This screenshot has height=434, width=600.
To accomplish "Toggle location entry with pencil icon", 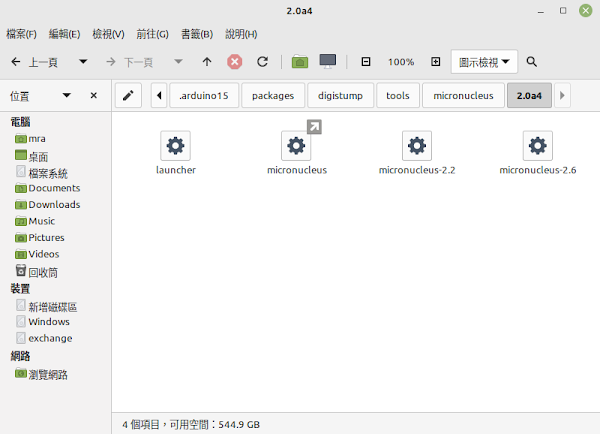I will point(128,95).
